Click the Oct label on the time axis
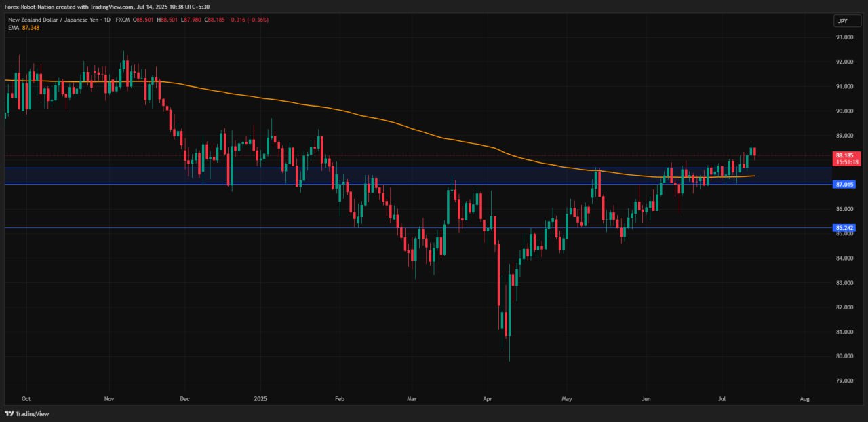868x422 pixels. [x=26, y=398]
